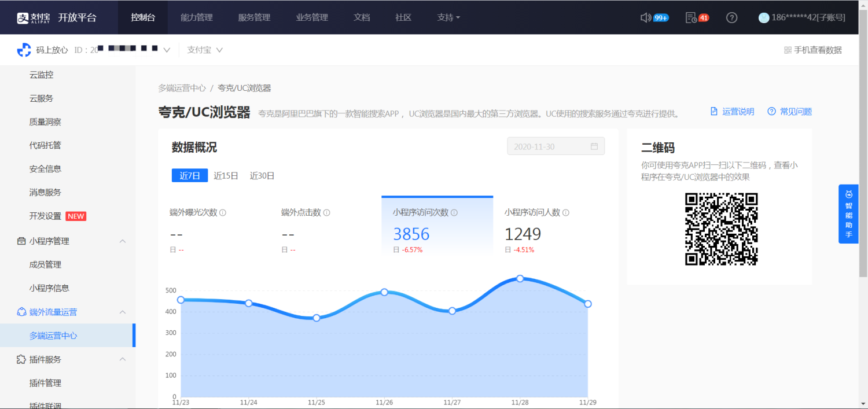Open the 控制台 top navigation tab
The height and width of the screenshot is (409, 868).
click(x=143, y=17)
